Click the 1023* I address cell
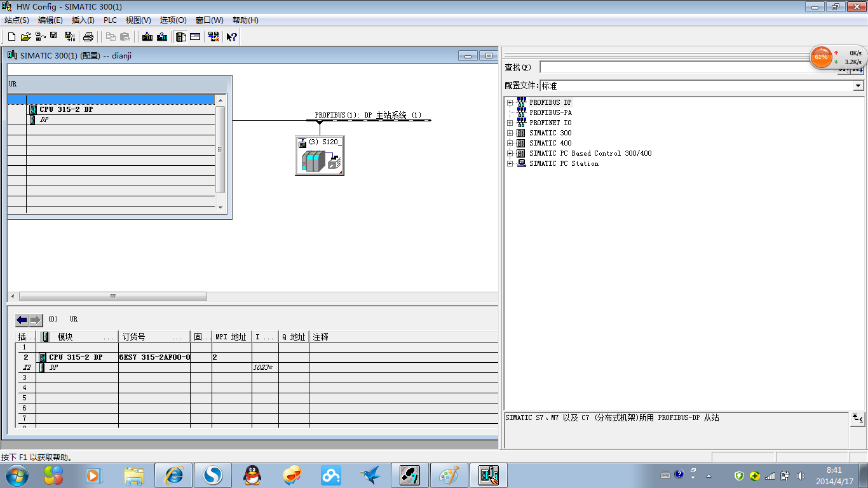The height and width of the screenshot is (488, 868). tap(264, 367)
